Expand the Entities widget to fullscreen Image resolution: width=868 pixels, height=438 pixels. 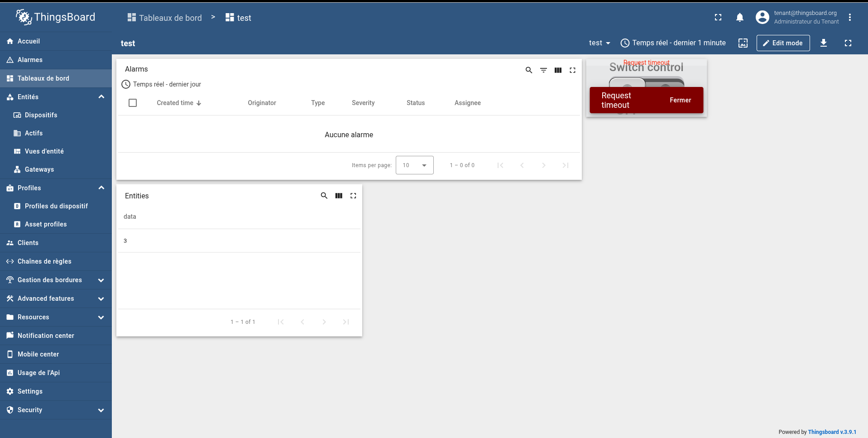353,196
